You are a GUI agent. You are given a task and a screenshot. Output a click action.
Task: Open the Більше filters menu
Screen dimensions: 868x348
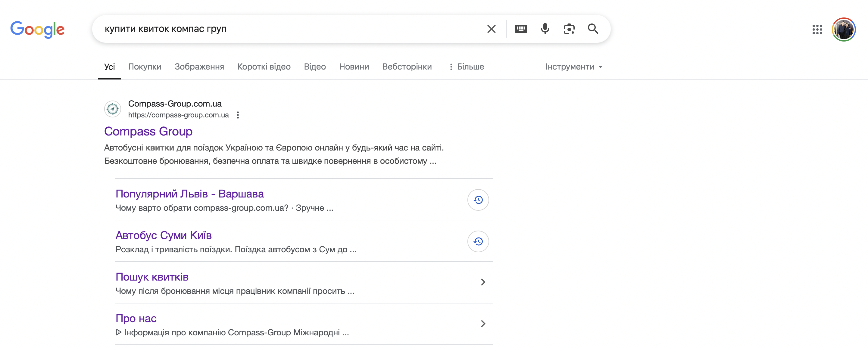point(467,67)
